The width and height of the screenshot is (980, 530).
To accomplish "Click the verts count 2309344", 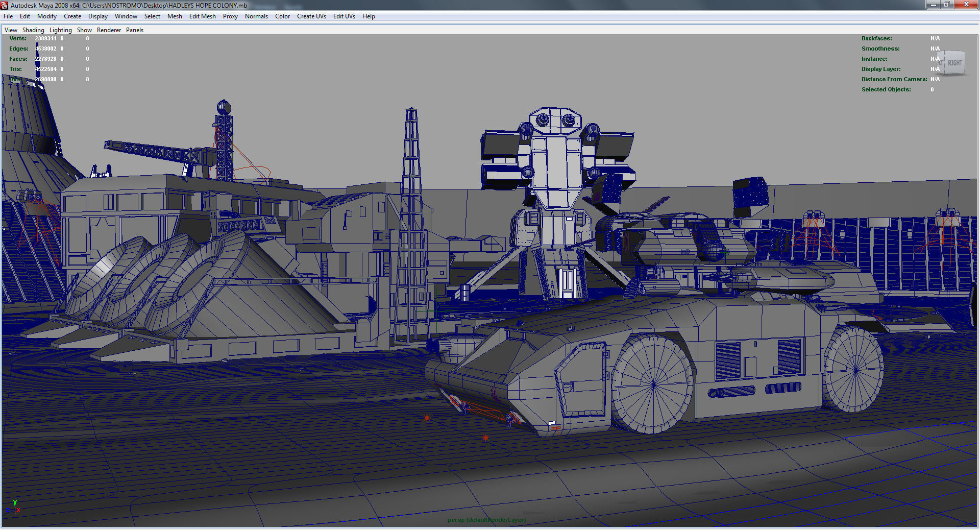I will pos(45,38).
